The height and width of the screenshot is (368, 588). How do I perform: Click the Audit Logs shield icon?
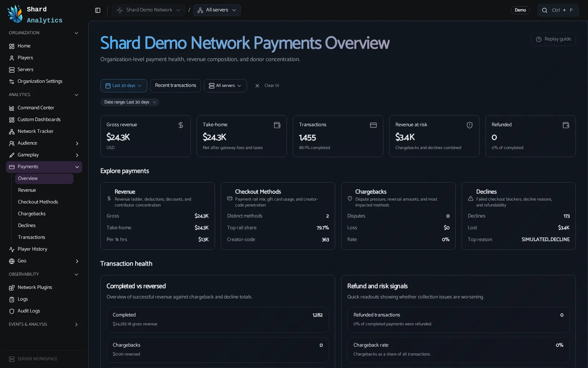(x=12, y=311)
